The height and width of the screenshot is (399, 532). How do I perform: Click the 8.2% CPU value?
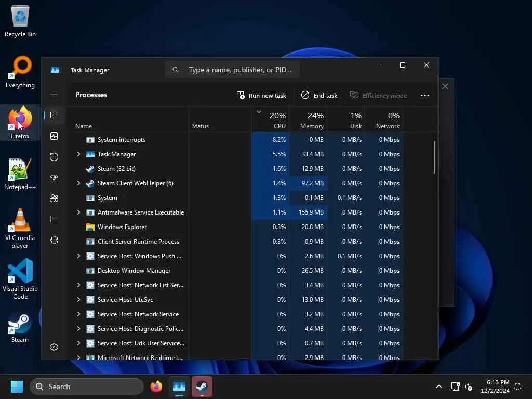click(x=279, y=140)
